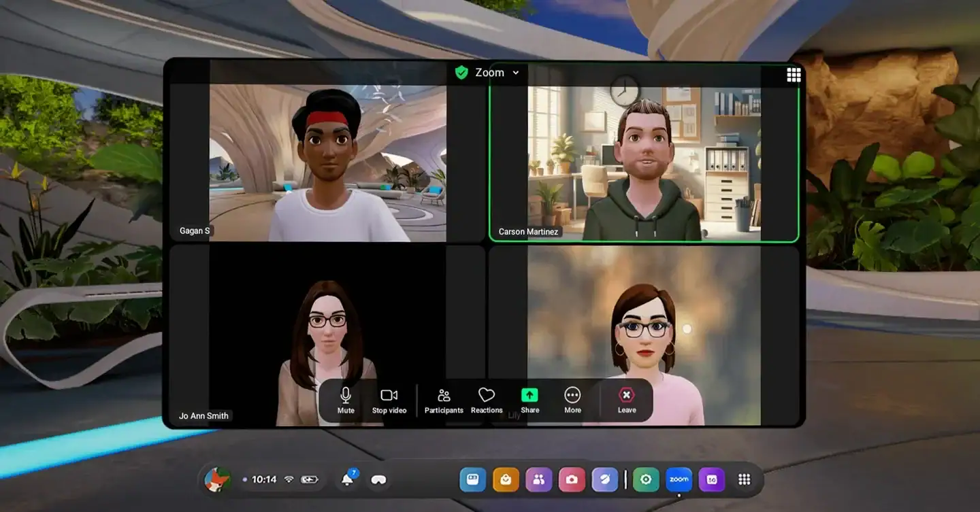Open the orange store bag app

pyautogui.click(x=506, y=479)
